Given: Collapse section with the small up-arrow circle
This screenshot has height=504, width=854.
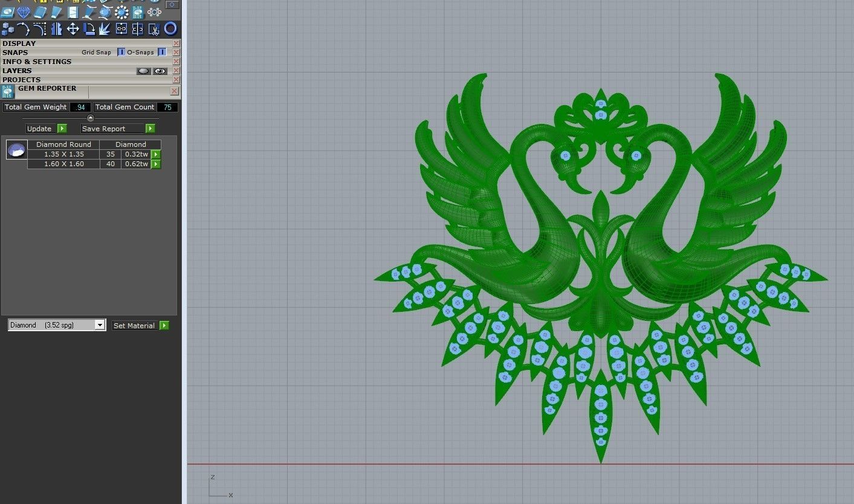Looking at the screenshot, I should coord(91,118).
